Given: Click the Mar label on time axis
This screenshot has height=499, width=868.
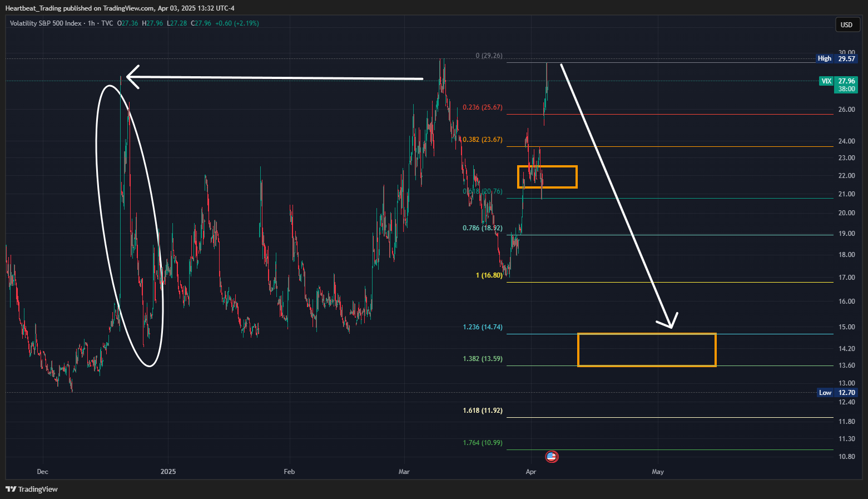Looking at the screenshot, I should [404, 472].
